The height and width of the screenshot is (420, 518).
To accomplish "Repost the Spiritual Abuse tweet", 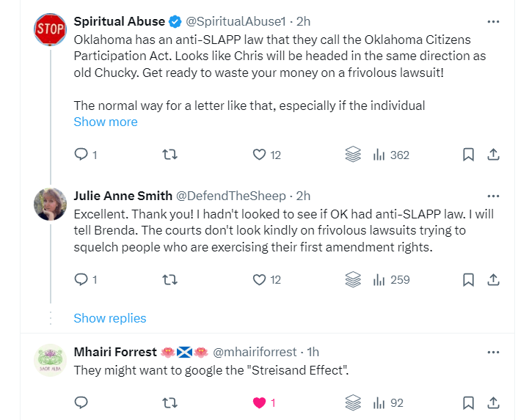I will [169, 155].
